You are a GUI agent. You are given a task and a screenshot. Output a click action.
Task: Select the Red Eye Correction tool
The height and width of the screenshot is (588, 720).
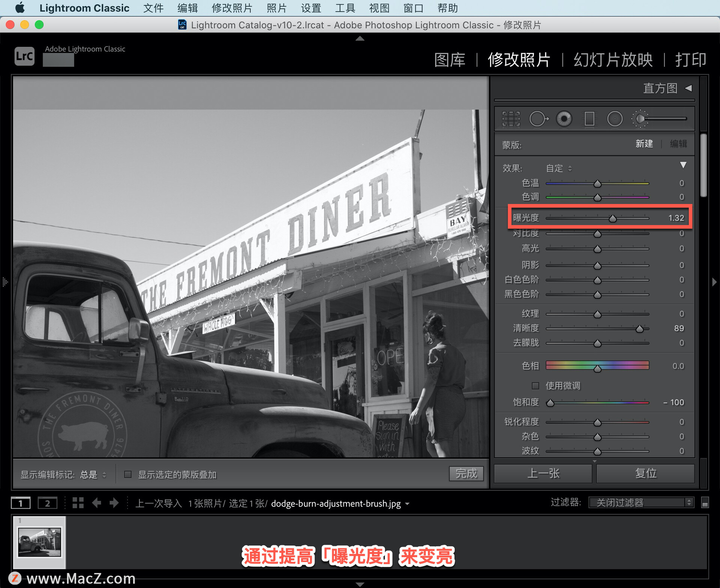pyautogui.click(x=564, y=119)
